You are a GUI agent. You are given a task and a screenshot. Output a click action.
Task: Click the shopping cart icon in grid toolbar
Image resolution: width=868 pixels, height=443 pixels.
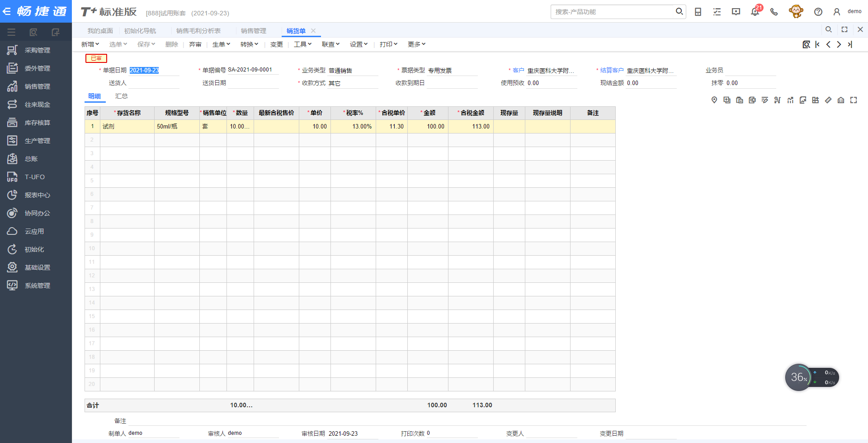(x=778, y=100)
